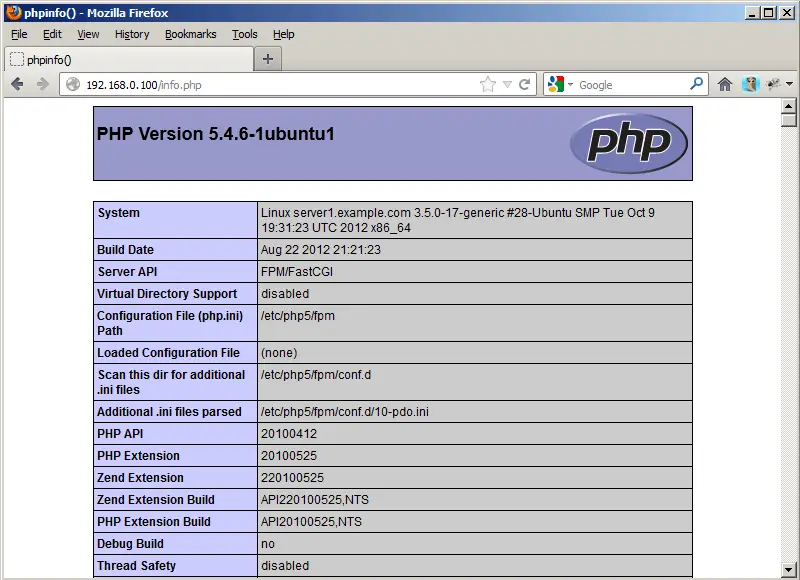This screenshot has height=580, width=800.
Task: Click the value 'API20100525,NTS'
Action: (x=311, y=521)
